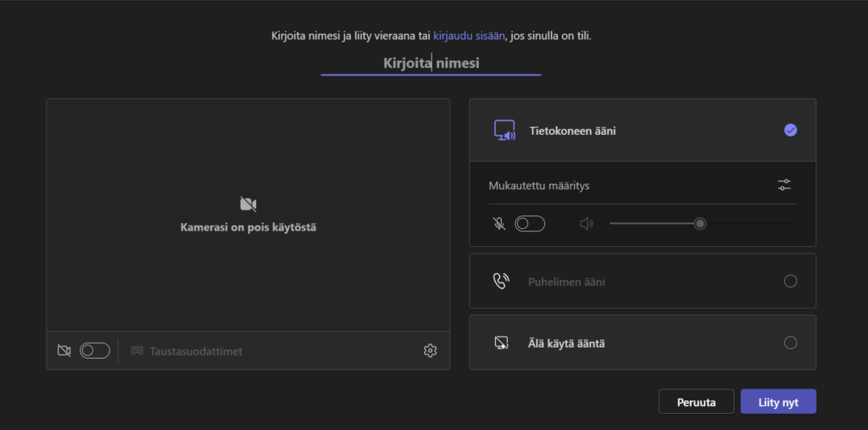
Task: Toggle the microphone switch
Action: coord(530,224)
